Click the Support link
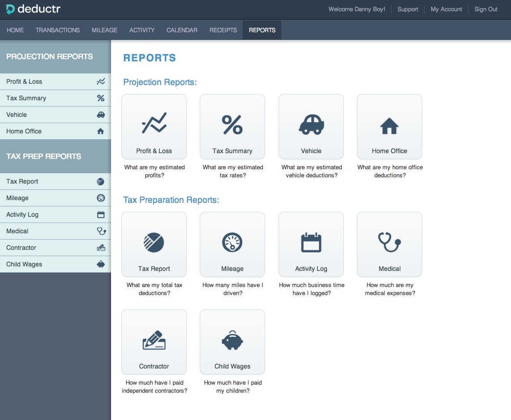This screenshot has width=511, height=420. [x=408, y=9]
